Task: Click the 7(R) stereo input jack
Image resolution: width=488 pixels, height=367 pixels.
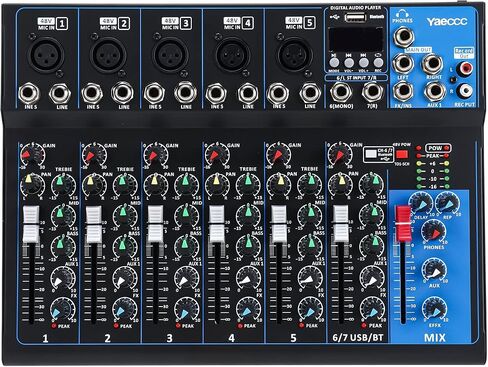Action: (x=373, y=92)
